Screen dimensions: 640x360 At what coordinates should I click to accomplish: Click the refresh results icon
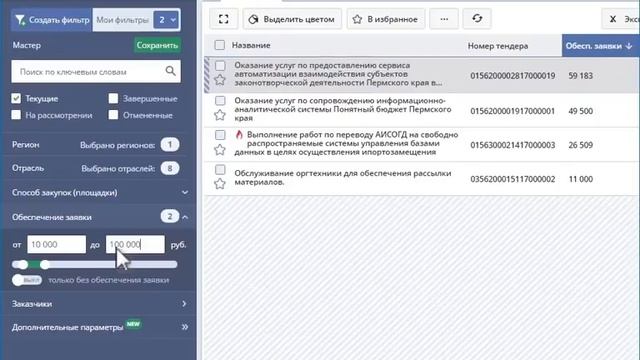(x=477, y=19)
